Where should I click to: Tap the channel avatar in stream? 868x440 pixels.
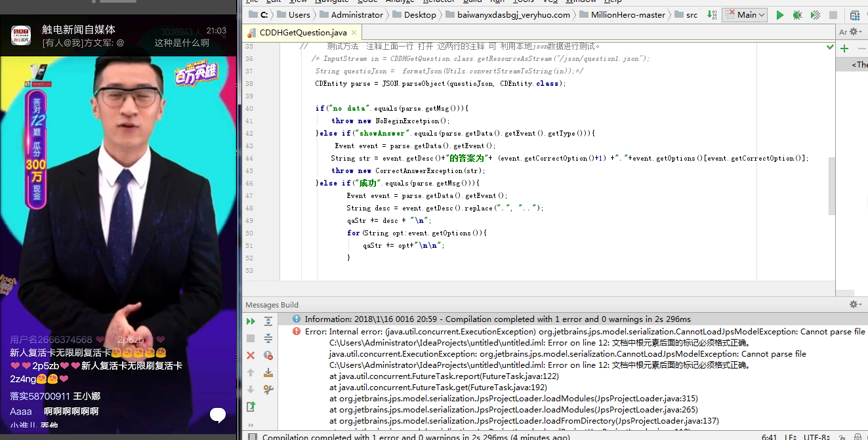22,35
